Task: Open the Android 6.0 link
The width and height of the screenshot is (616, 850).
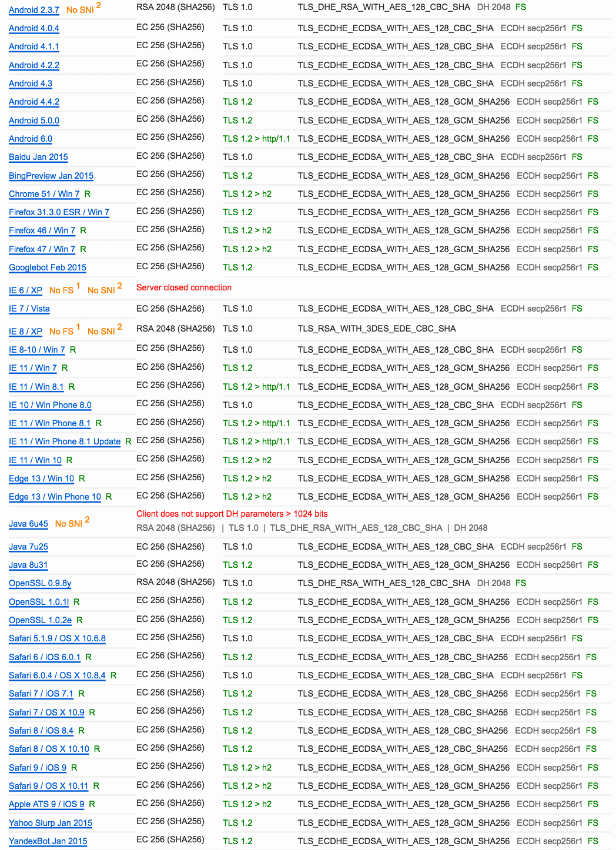Action: click(x=31, y=139)
